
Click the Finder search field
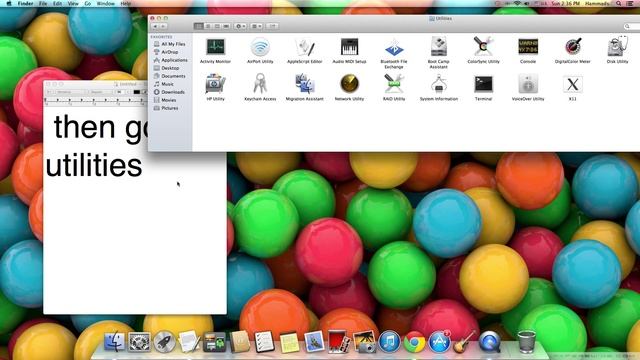tap(632, 26)
